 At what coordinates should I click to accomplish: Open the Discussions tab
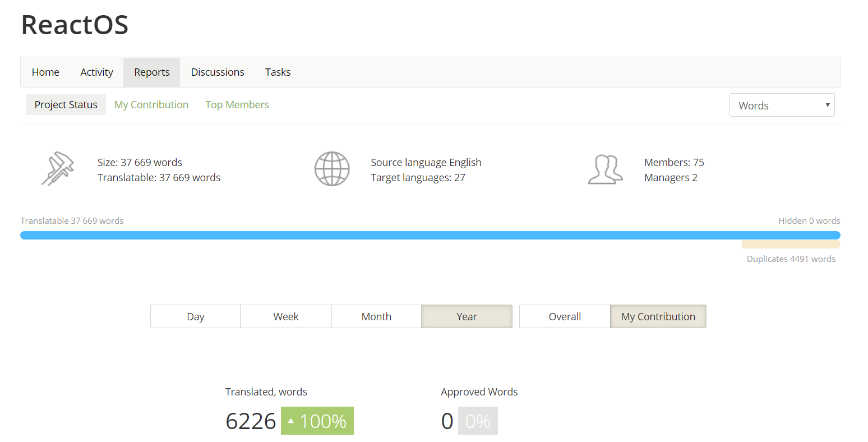coord(218,72)
